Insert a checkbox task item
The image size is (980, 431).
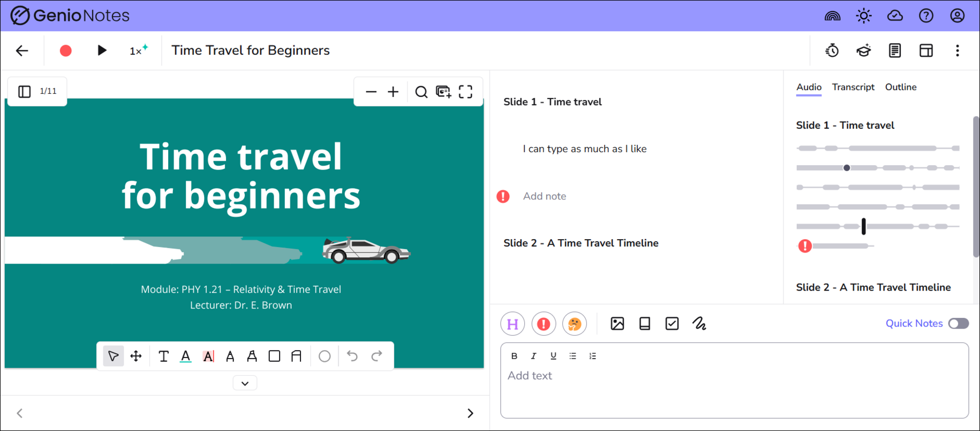pos(672,324)
